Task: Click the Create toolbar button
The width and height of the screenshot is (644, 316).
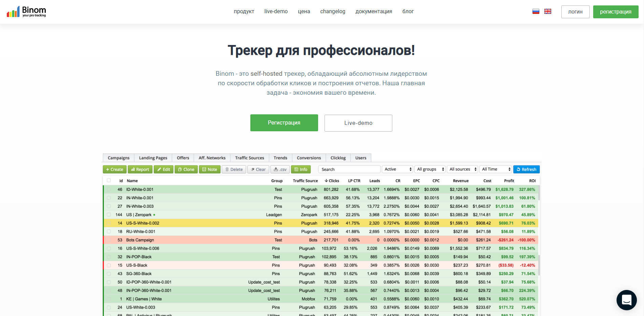Action: click(115, 170)
